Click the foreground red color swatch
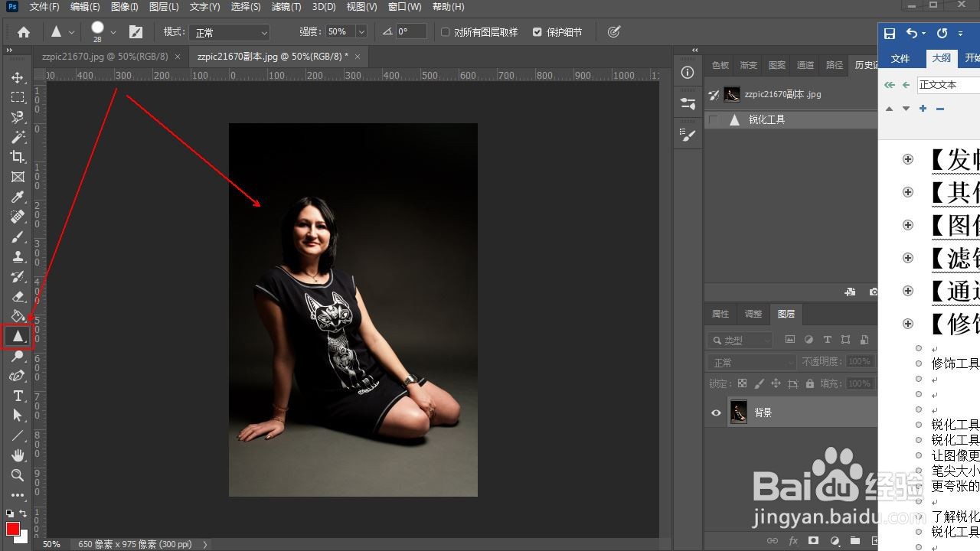The image size is (980, 551). [12, 529]
